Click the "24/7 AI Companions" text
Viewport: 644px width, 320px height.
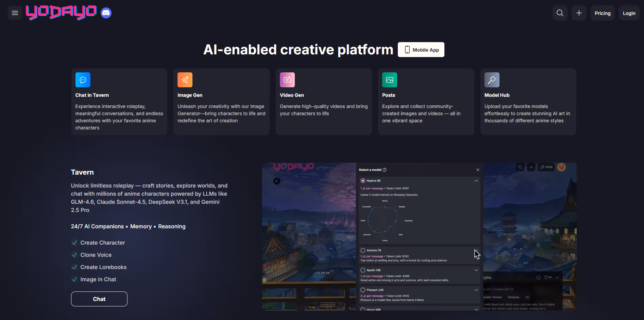click(x=97, y=226)
